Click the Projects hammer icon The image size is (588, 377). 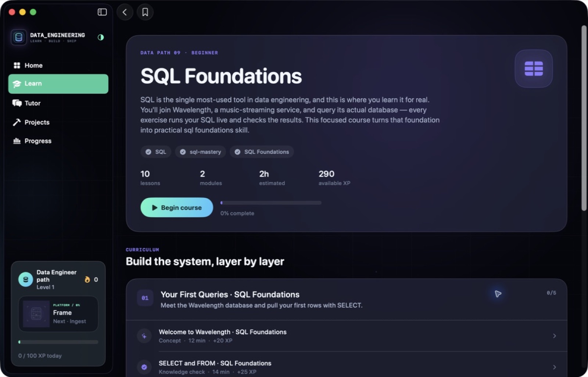pos(17,122)
